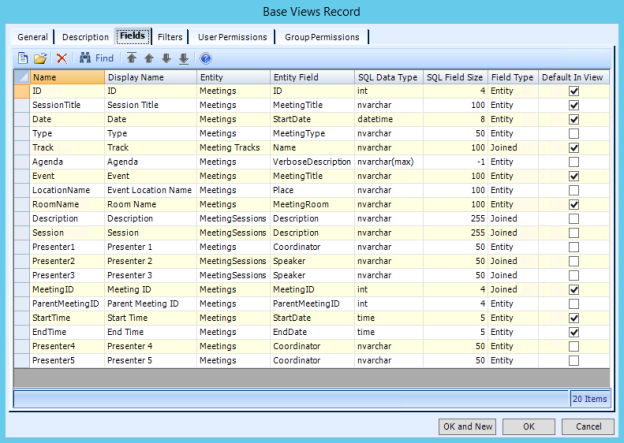Click the Move to bottom arrow icon
Screen dimensions: 624x443
tap(184, 59)
